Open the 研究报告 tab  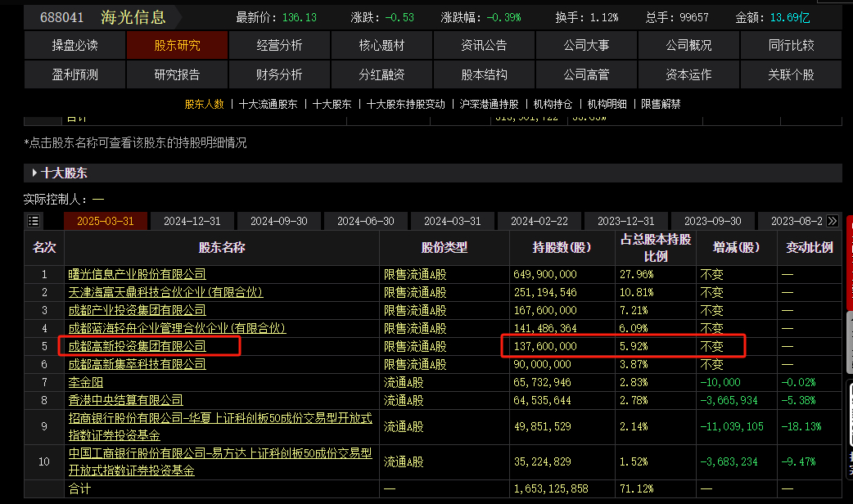pyautogui.click(x=177, y=74)
